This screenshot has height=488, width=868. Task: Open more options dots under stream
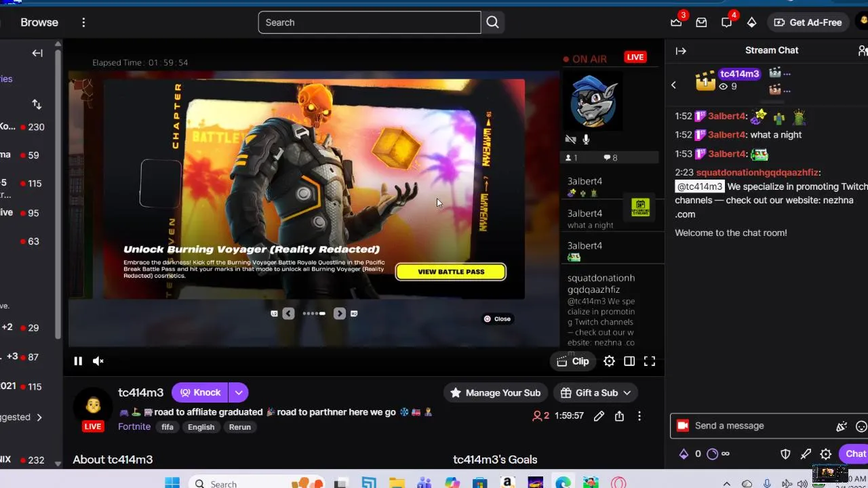[x=639, y=416]
